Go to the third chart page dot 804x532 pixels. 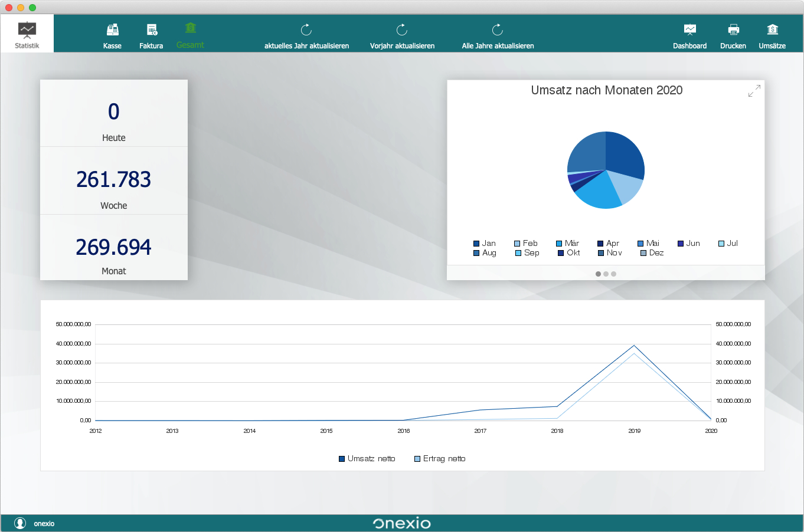coord(614,274)
